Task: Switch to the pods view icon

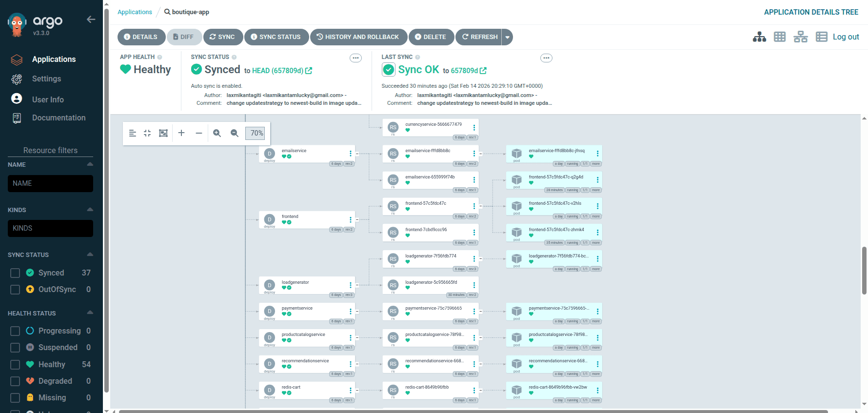Action: (780, 37)
